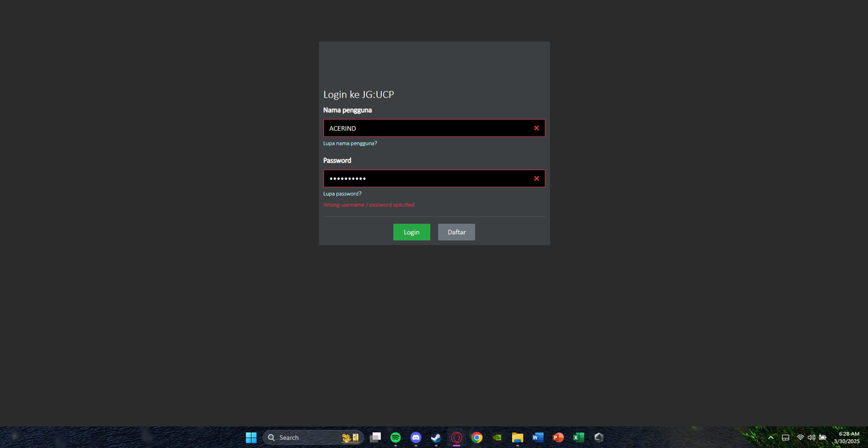Open Microsoft Word from the taskbar
The height and width of the screenshot is (448, 868).
pyautogui.click(x=538, y=438)
